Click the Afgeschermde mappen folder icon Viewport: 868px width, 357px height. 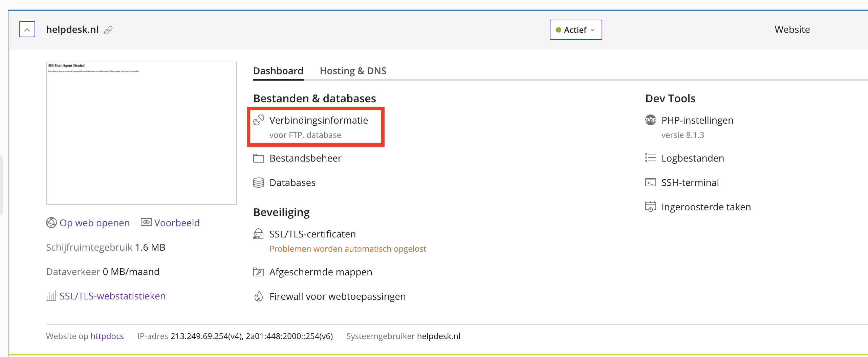(259, 272)
